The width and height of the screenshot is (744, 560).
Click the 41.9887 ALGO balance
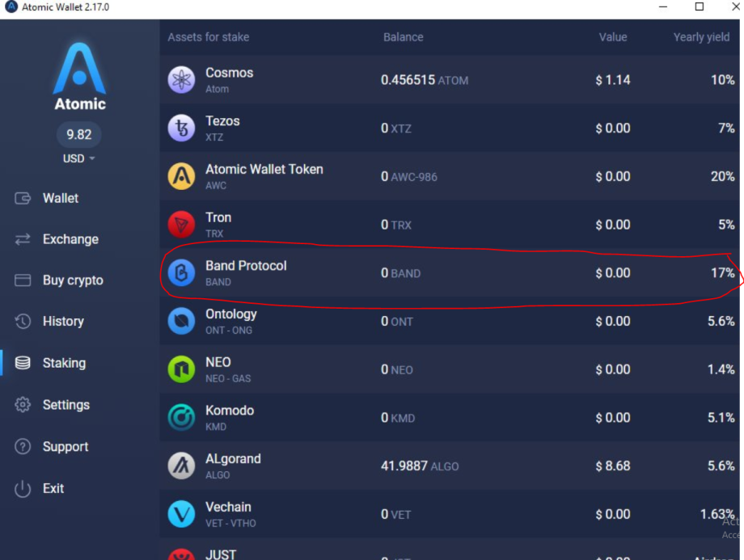pyautogui.click(x=420, y=466)
